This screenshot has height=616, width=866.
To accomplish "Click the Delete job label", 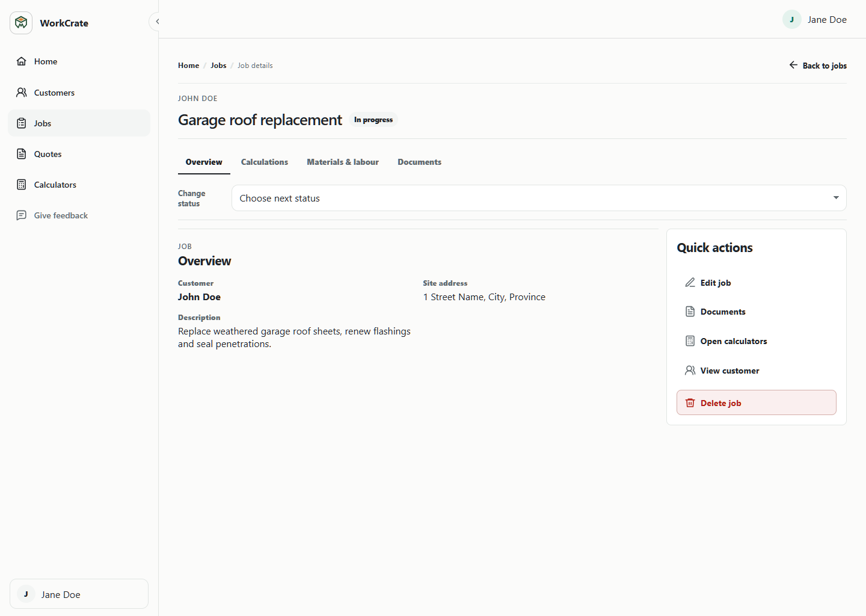I will 720,403.
